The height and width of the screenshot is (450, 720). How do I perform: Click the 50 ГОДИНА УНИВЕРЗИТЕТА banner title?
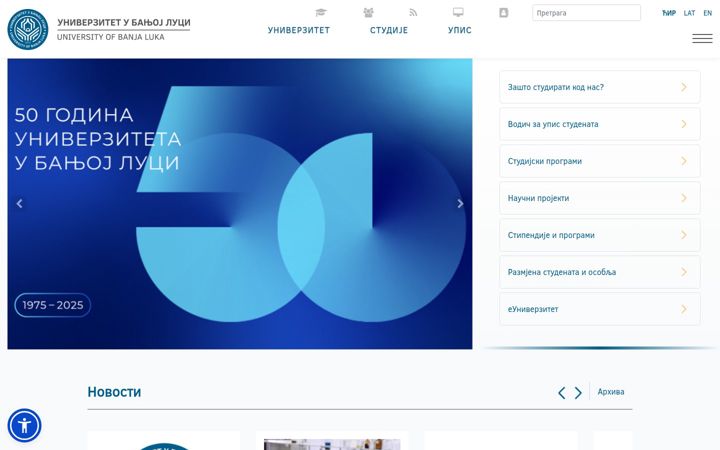[x=97, y=139]
